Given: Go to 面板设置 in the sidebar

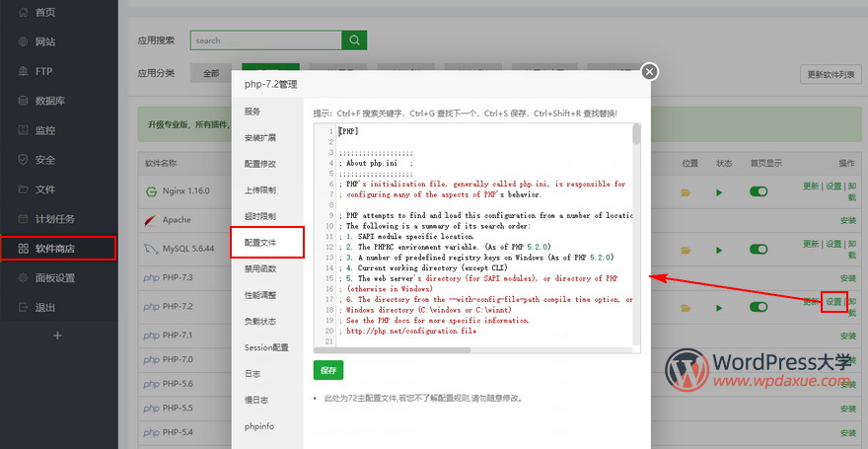Looking at the screenshot, I should [x=55, y=278].
